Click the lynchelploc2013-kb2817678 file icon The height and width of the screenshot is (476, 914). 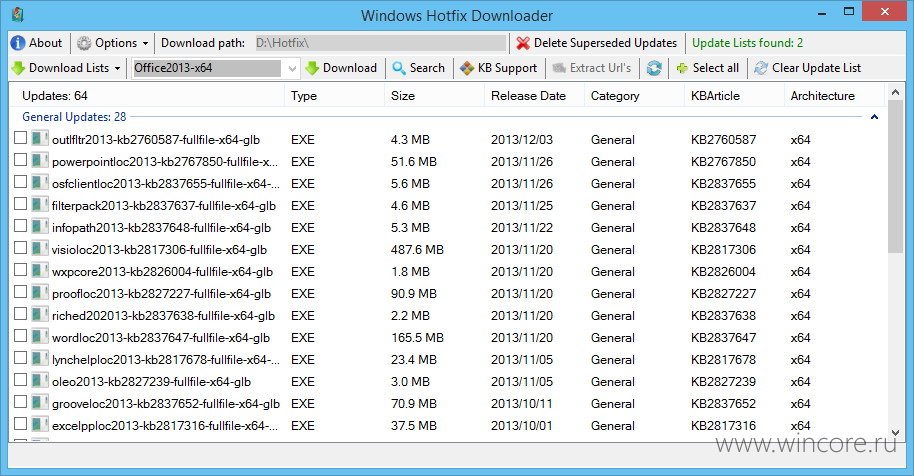tap(40, 359)
